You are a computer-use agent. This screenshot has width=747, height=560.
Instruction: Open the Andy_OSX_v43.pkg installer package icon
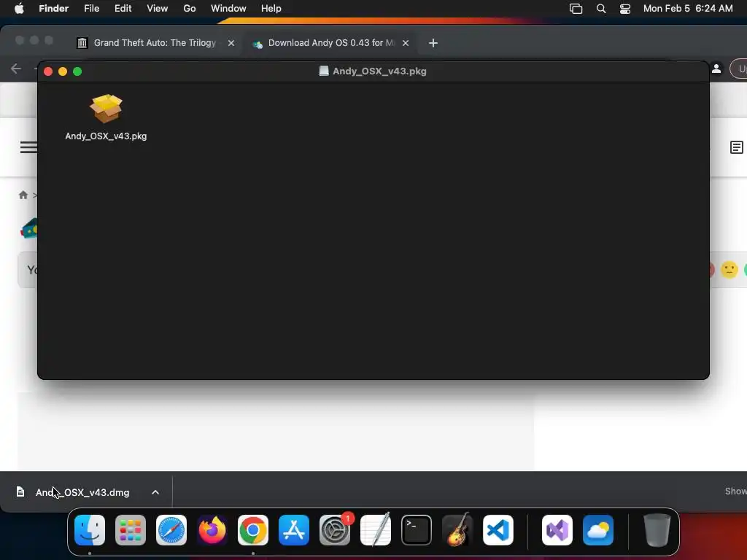[106, 109]
